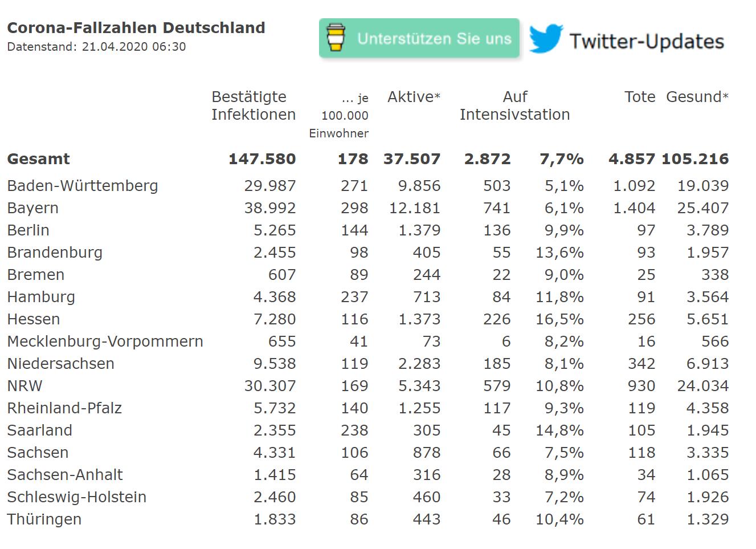Click the Hamburg state name

[41, 297]
